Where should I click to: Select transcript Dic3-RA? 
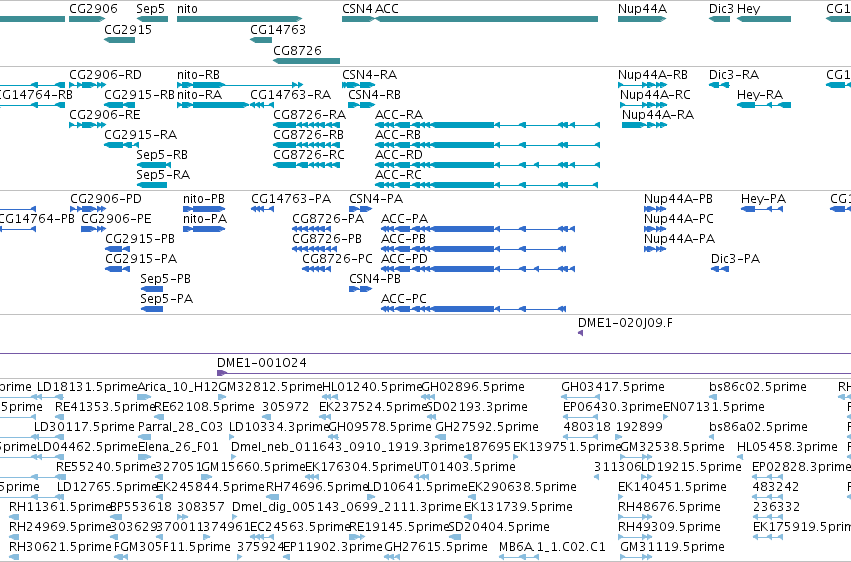(734, 74)
